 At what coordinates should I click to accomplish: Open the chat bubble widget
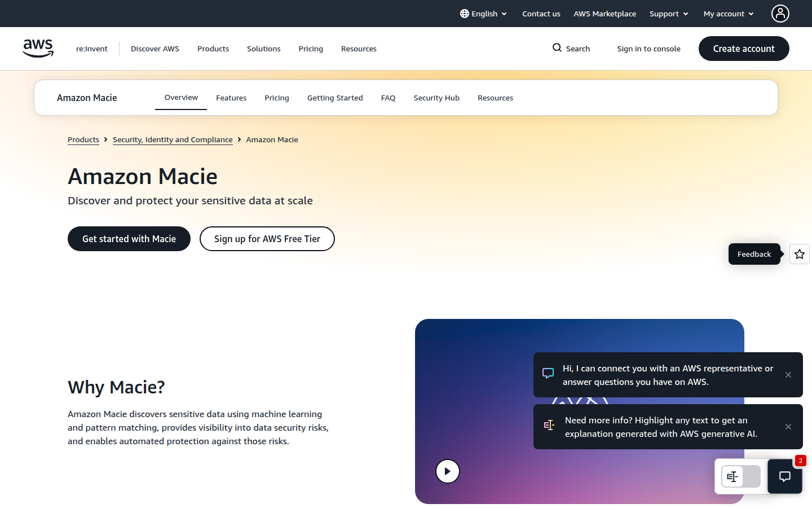785,476
